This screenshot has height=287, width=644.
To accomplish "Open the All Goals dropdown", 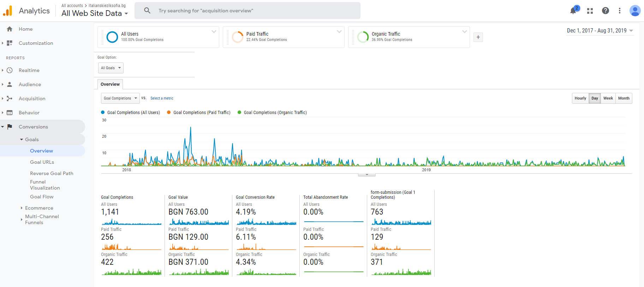I will point(111,68).
